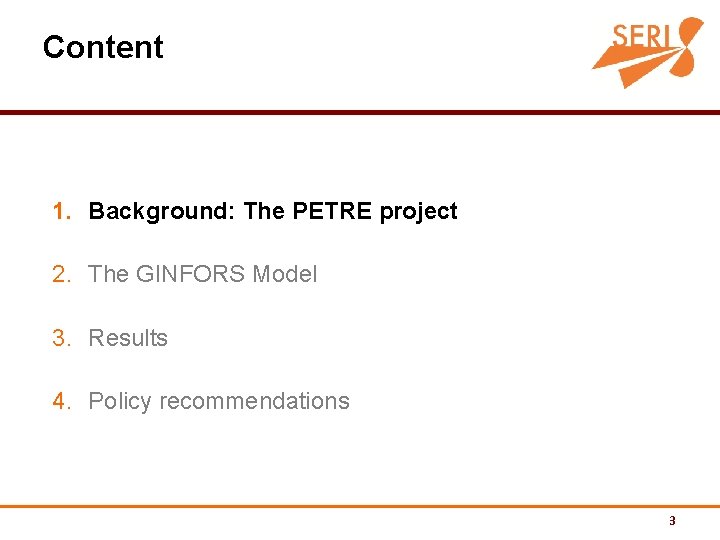Click the word recommendations in the fourth item
This screenshot has height=540, width=720.
point(254,401)
